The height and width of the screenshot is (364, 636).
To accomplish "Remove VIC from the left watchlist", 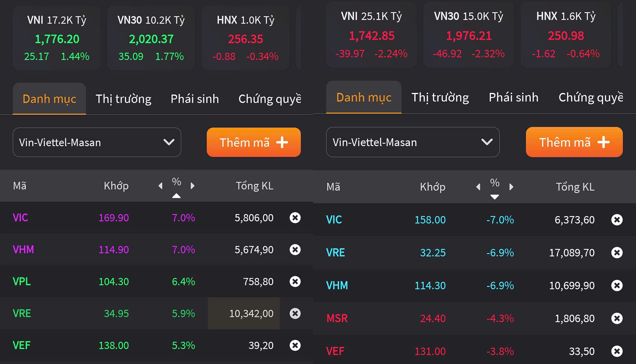I will tap(295, 218).
